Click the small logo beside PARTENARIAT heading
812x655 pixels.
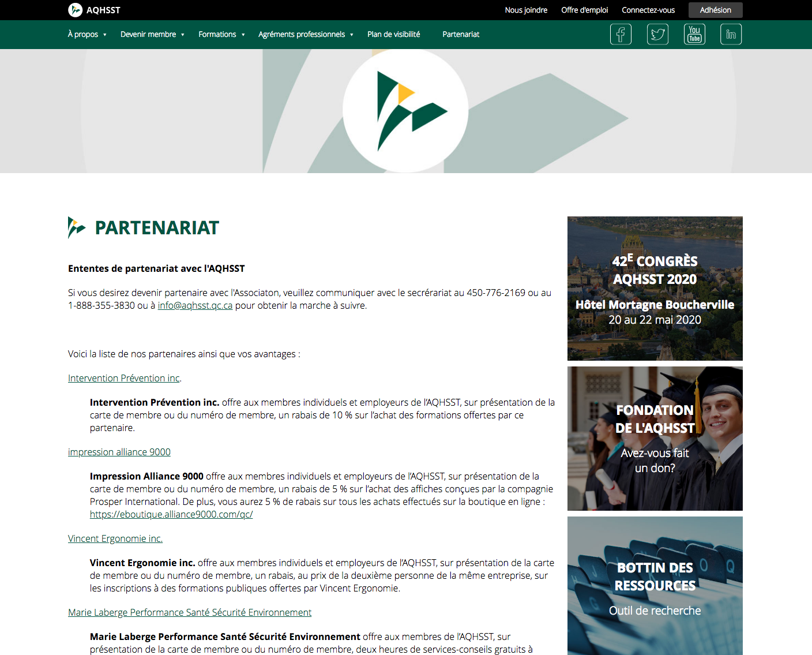point(77,227)
